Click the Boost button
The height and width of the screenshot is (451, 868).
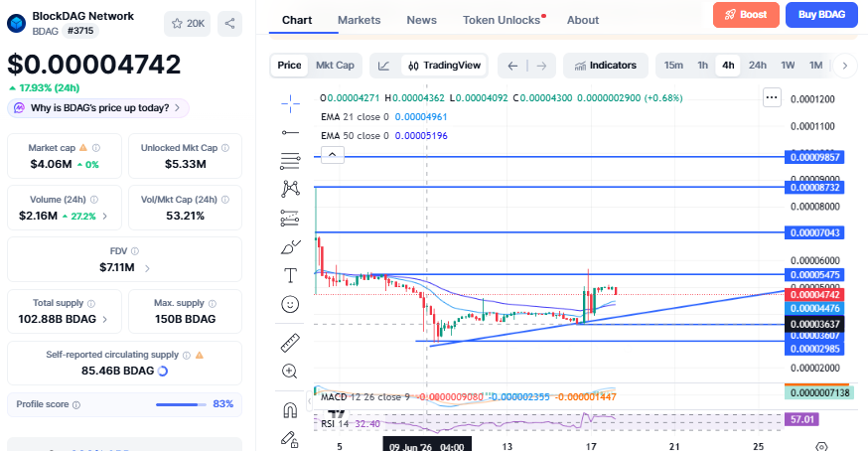point(746,15)
